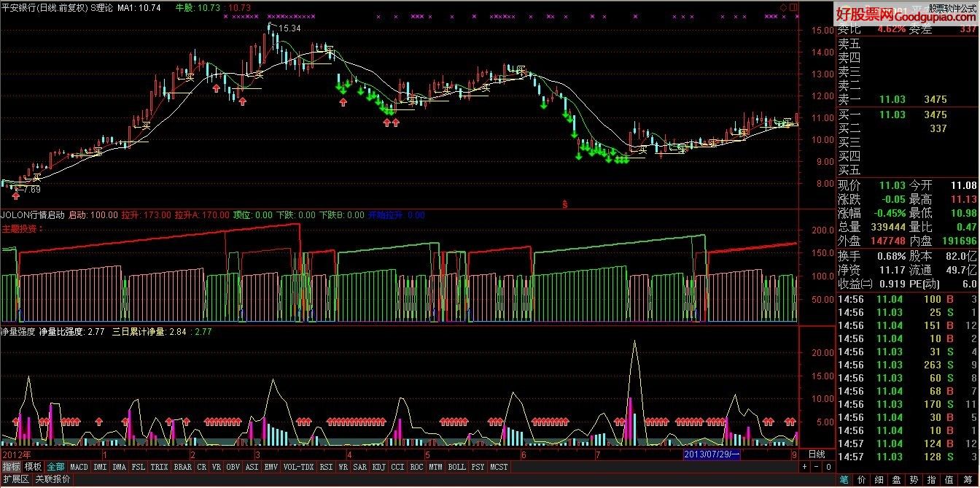The height and width of the screenshot is (488, 980).
Task: Open the 筹 chip distribution tab
Action: pyautogui.click(x=968, y=480)
